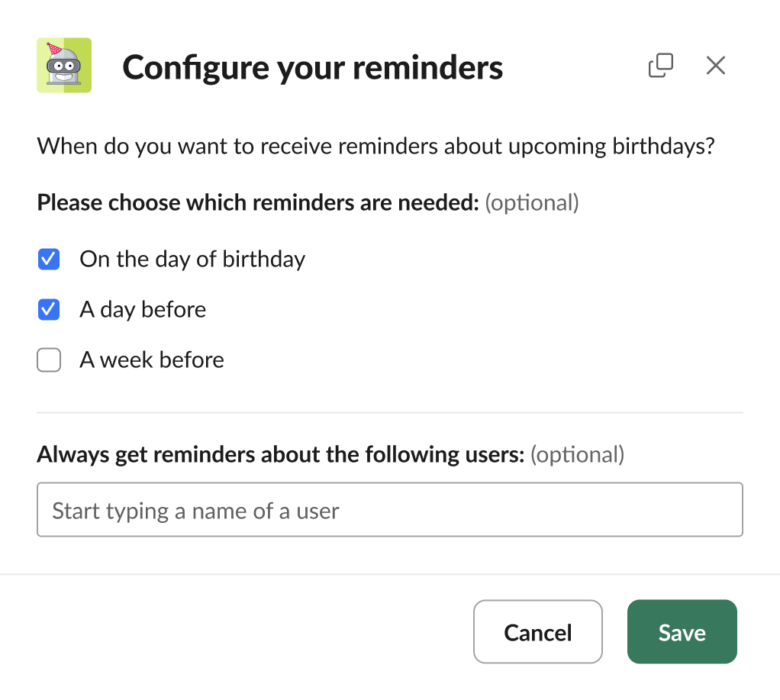The height and width of the screenshot is (700, 780).
Task: Check the empty 'A week before' box
Action: [x=48, y=360]
